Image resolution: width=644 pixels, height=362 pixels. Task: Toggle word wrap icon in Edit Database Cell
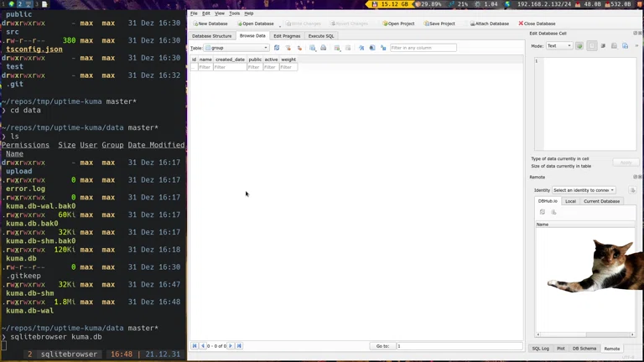[x=592, y=46]
